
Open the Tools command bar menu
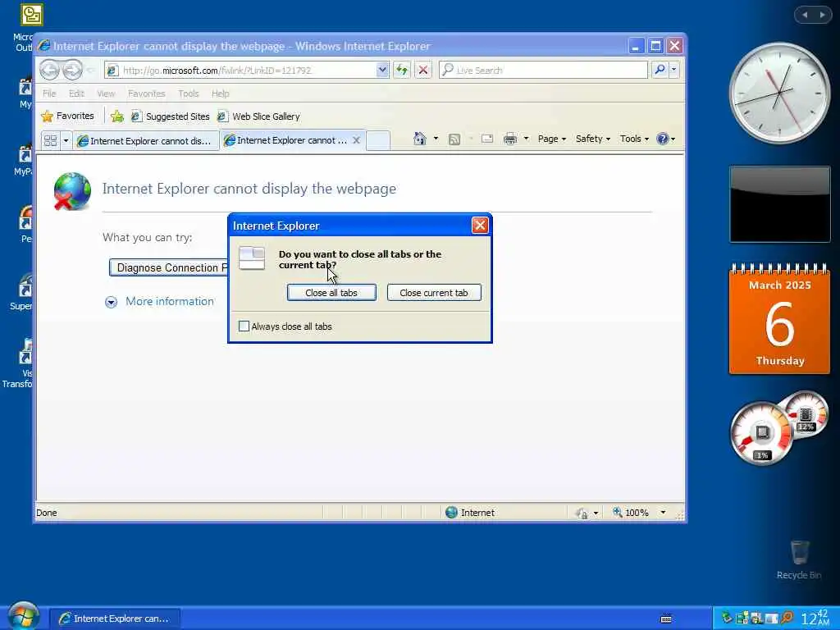(634, 139)
